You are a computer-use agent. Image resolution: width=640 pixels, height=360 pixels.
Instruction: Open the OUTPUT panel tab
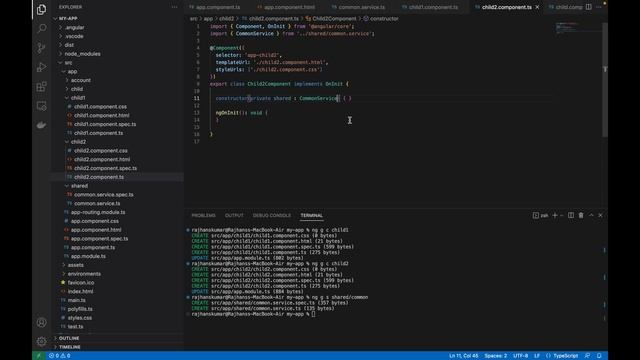coord(234,215)
